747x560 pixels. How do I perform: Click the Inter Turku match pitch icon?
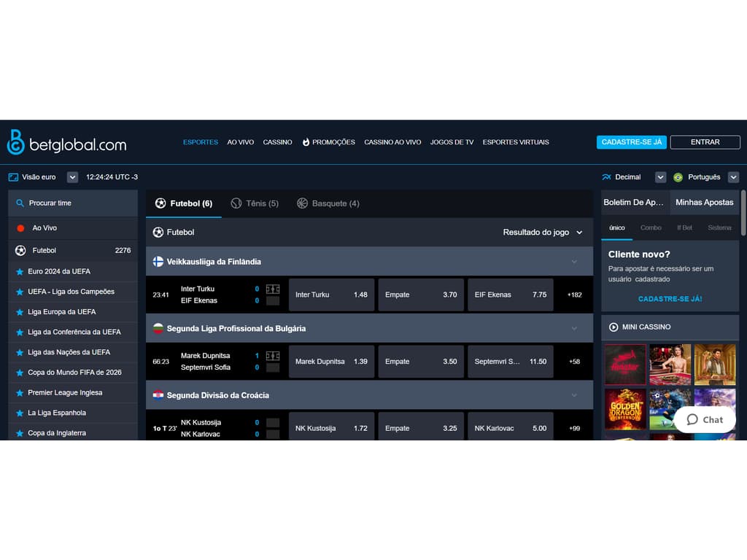pos(273,289)
